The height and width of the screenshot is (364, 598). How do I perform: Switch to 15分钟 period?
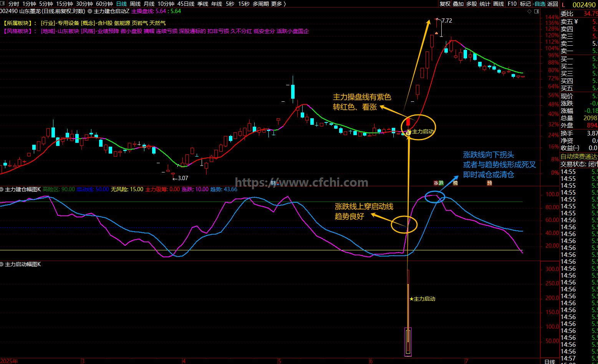point(65,4)
